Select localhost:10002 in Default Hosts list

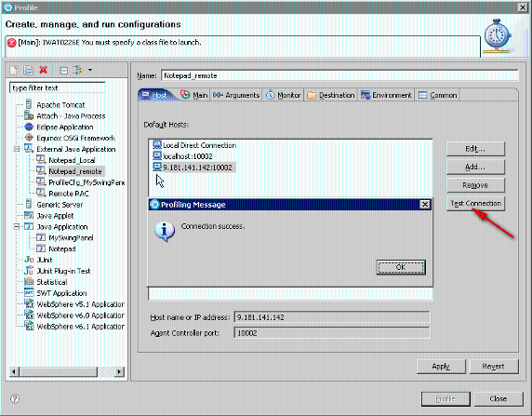click(x=187, y=156)
